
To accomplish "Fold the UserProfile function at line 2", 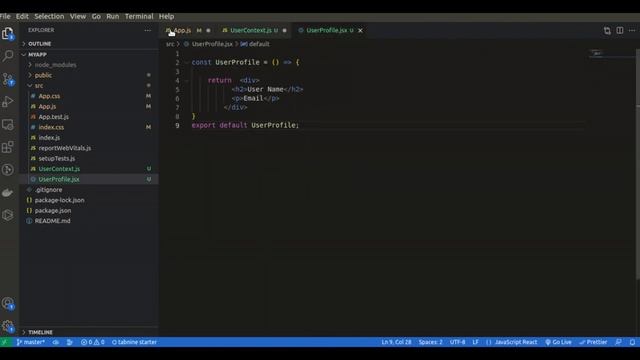I will (x=187, y=62).
